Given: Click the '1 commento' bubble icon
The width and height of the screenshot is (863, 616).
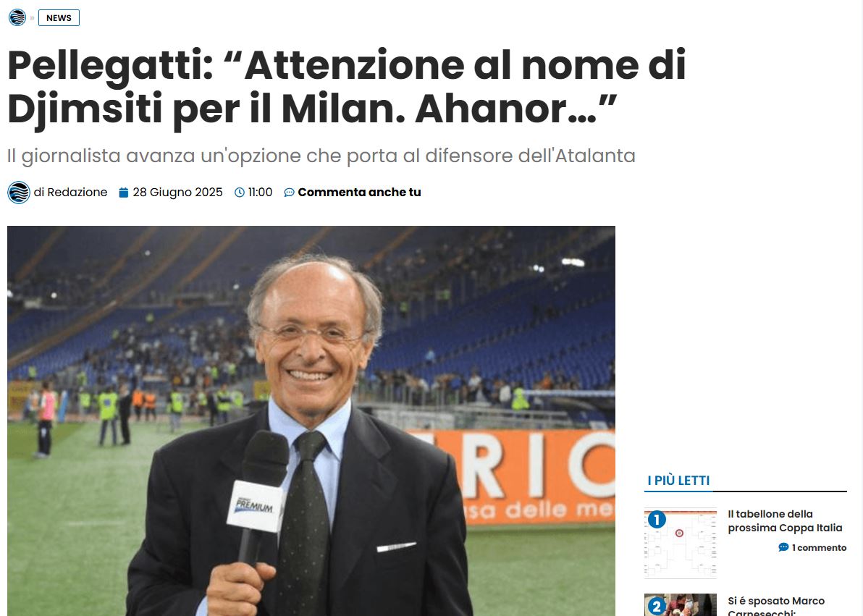Looking at the screenshot, I should [x=784, y=547].
